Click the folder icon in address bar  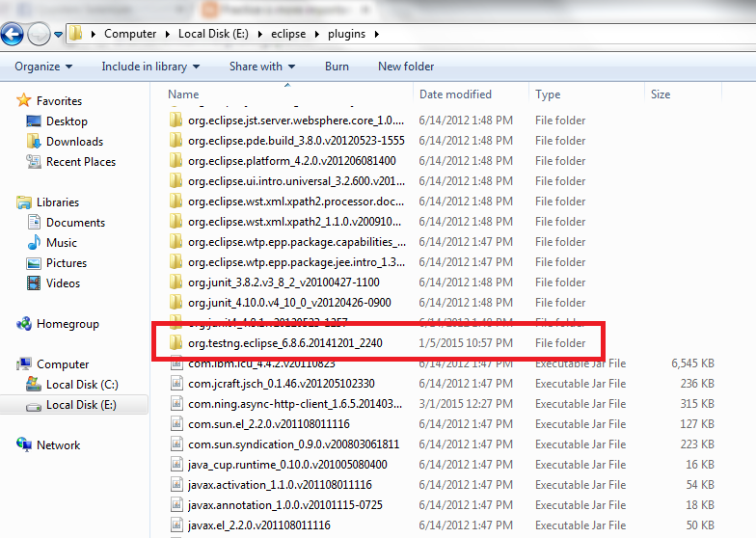[75, 34]
